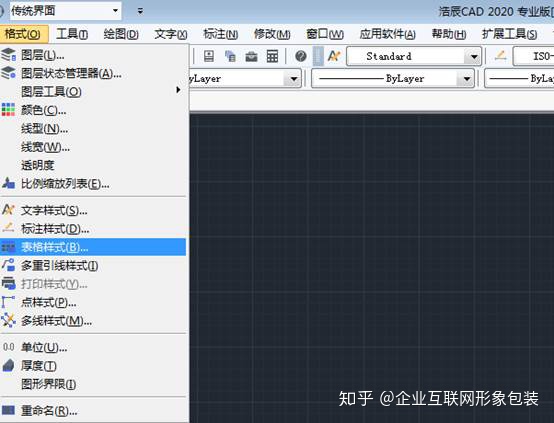
Task: Click the thickness icon beside 厚度
Action: (8, 365)
